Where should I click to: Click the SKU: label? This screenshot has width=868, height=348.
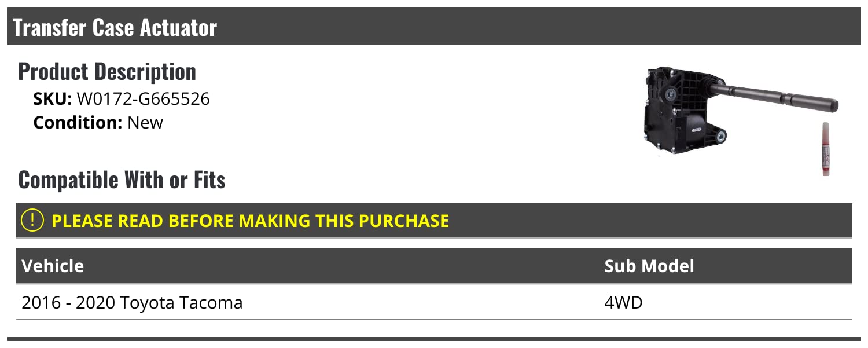click(52, 99)
